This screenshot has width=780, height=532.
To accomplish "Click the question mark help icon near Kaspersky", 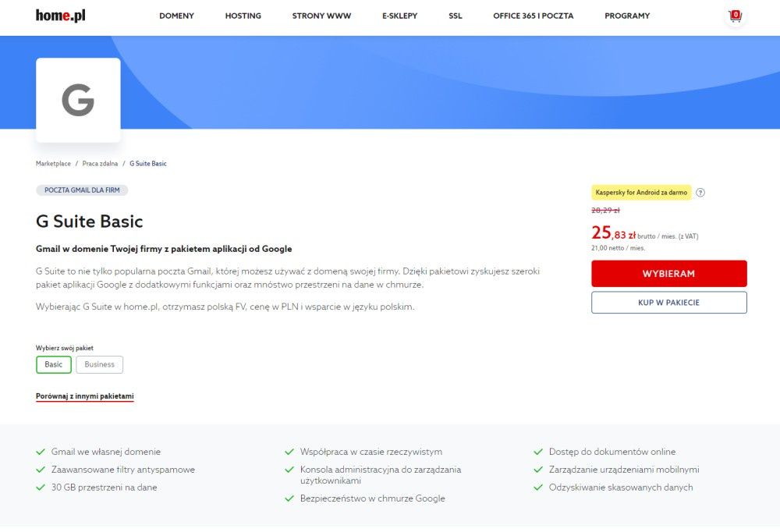I will click(x=700, y=193).
